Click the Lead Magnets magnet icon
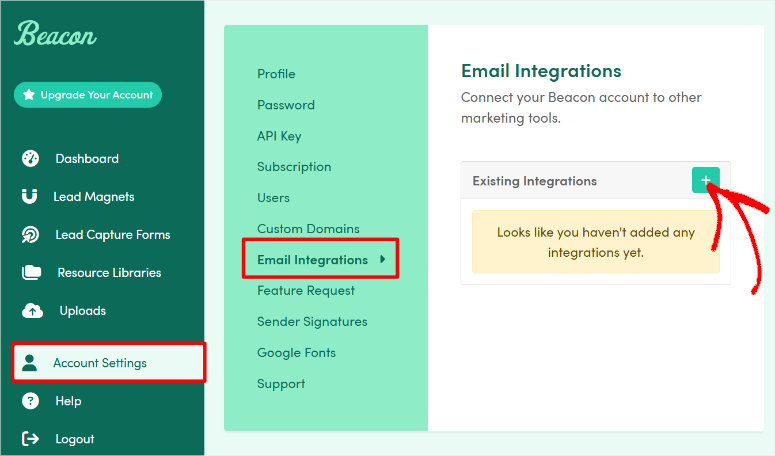Viewport: 775px width, 456px height. pyautogui.click(x=30, y=197)
